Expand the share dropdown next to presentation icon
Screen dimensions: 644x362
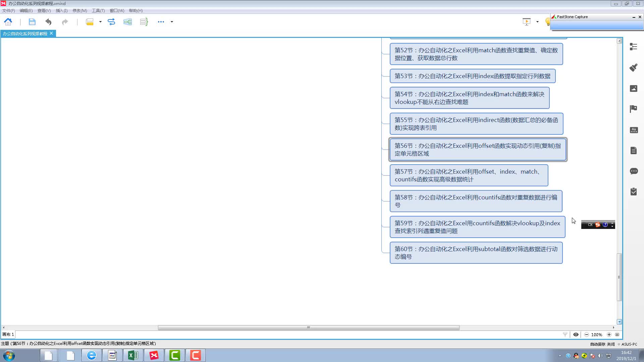[537, 22]
